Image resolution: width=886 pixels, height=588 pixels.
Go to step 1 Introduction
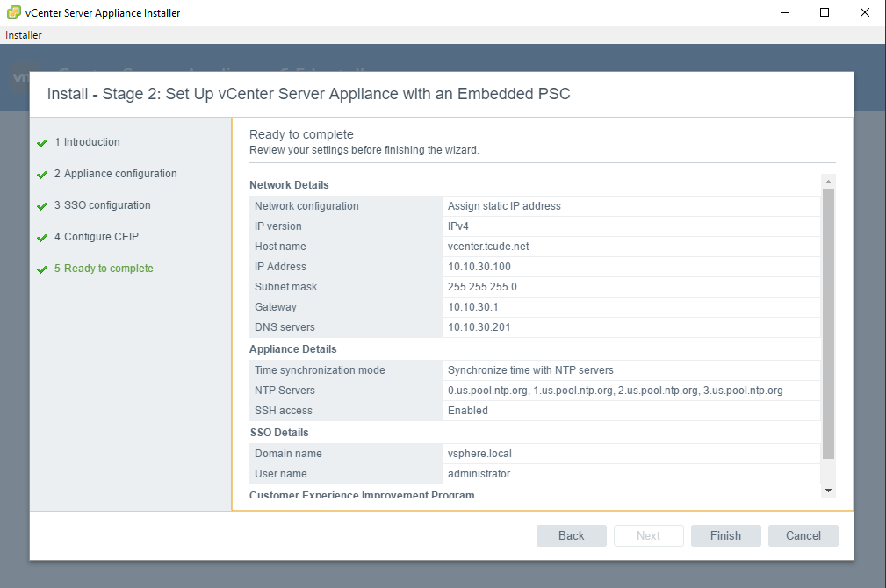[x=87, y=142]
